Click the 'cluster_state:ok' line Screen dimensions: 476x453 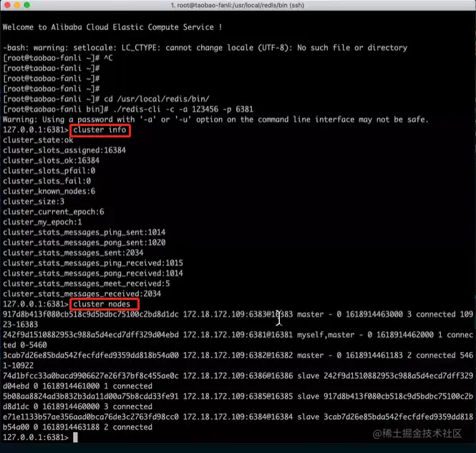[x=38, y=140]
